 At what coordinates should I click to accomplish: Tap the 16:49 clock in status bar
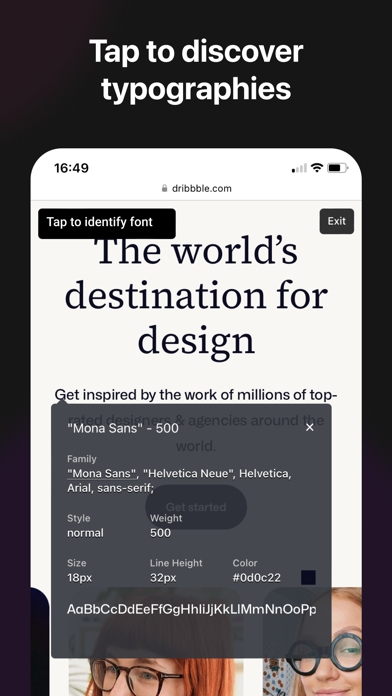pos(71,168)
